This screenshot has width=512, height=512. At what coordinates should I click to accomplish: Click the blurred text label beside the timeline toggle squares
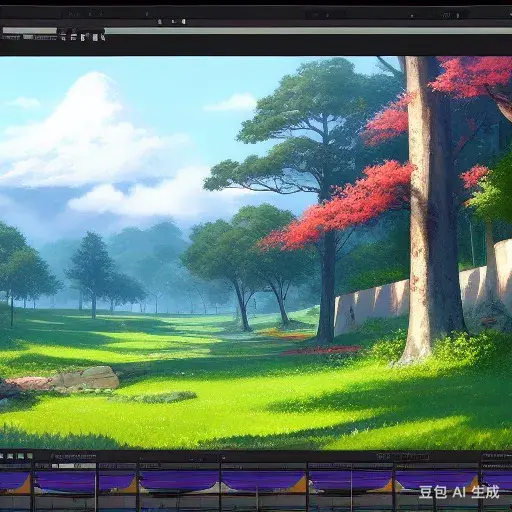74,456
